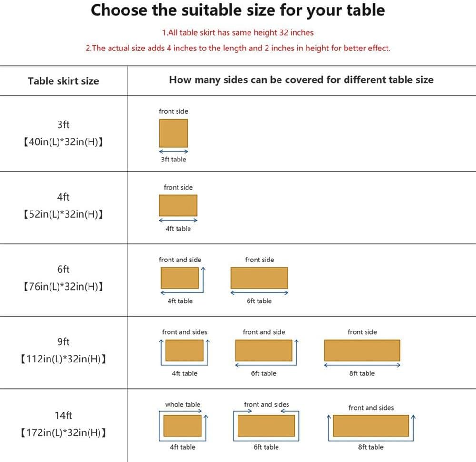476x462 pixels.
Task: Click the red note about 32 inches height
Action: [238, 33]
